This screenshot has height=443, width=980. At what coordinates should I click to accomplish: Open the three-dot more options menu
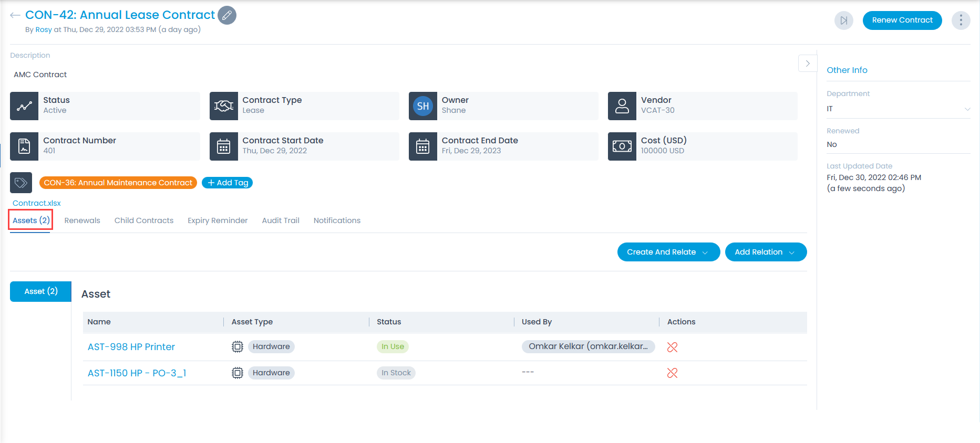tap(961, 20)
